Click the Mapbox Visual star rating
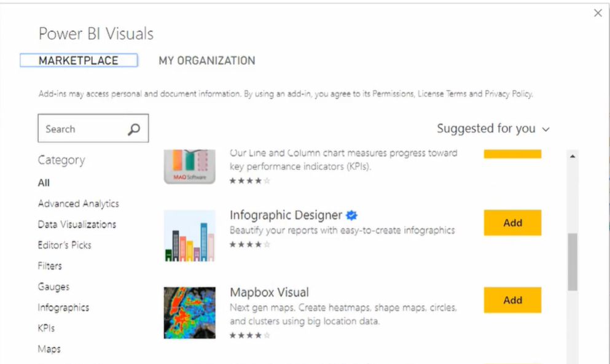 [249, 335]
